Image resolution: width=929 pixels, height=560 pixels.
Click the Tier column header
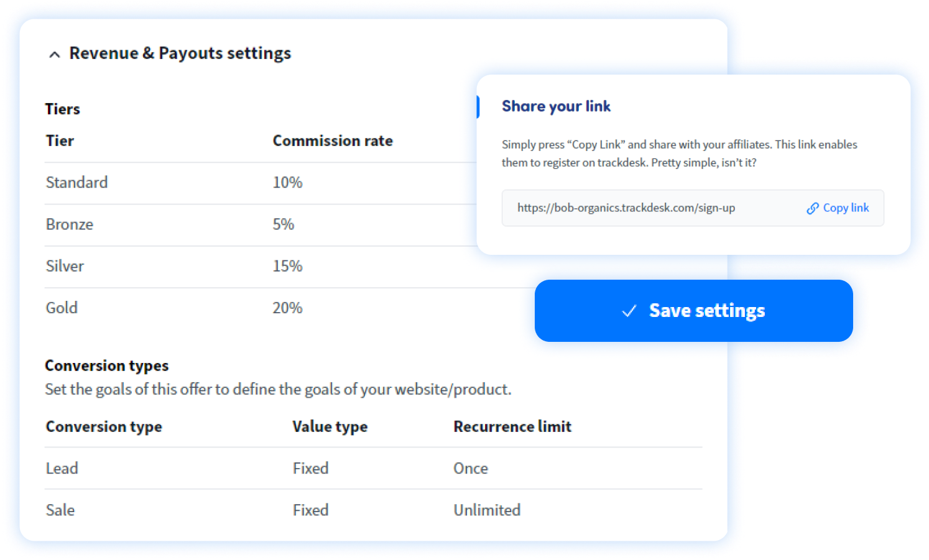pyautogui.click(x=60, y=141)
